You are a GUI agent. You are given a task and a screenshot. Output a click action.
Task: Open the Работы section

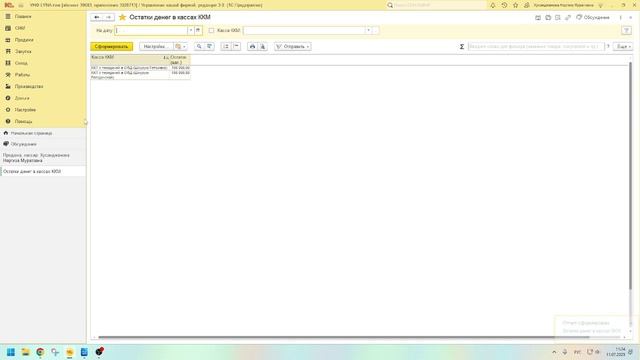[22, 75]
